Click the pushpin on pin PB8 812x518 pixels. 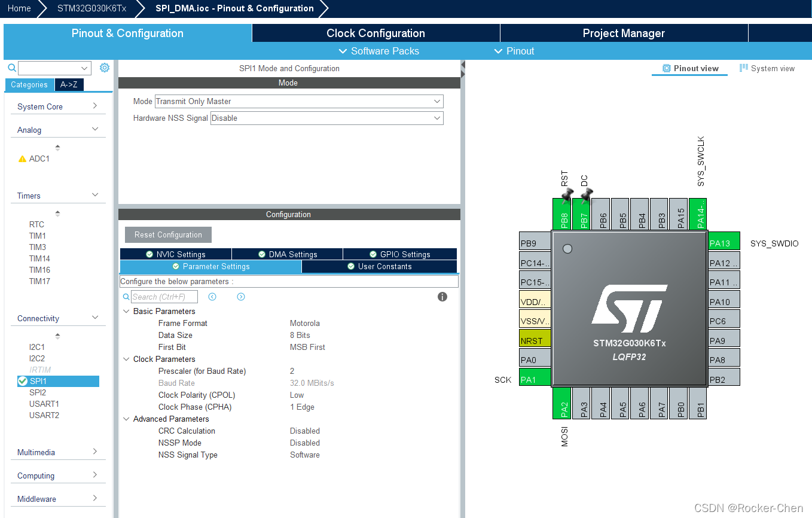(x=567, y=195)
